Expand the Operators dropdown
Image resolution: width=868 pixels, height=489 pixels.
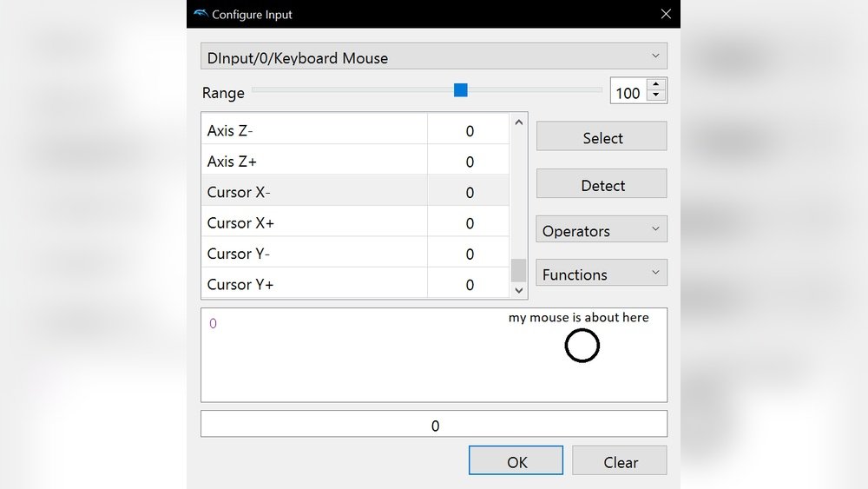point(602,230)
